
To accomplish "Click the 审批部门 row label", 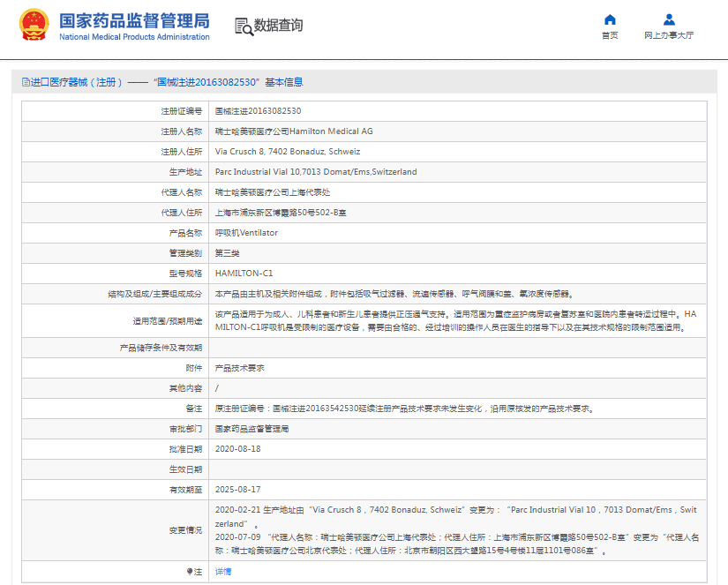I will point(185,429).
